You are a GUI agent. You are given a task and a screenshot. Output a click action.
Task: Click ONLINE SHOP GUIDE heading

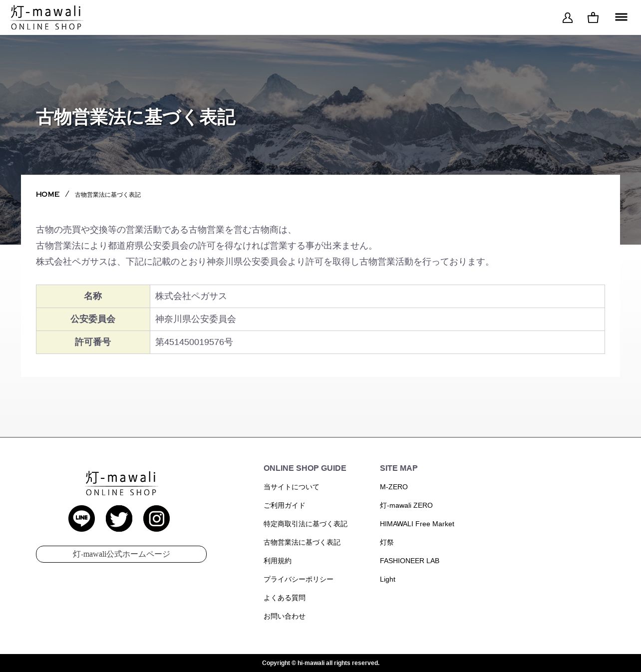click(305, 468)
